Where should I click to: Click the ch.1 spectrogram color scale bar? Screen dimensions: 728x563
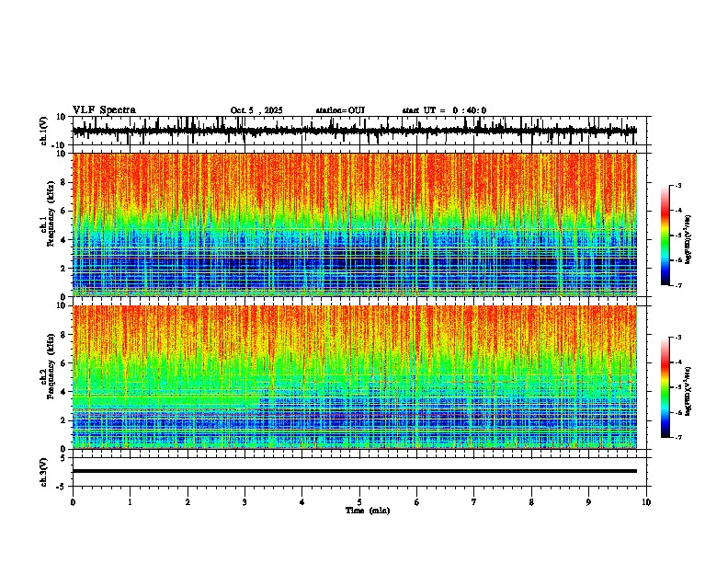coord(665,236)
